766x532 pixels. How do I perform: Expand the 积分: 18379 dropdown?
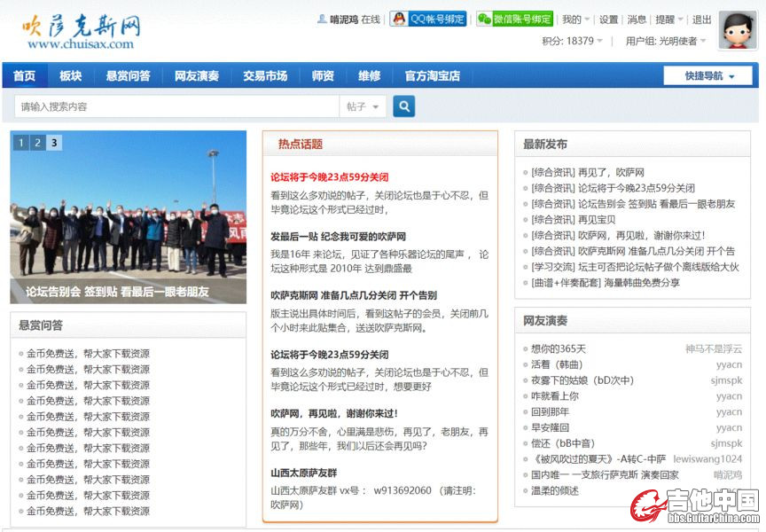[572, 41]
